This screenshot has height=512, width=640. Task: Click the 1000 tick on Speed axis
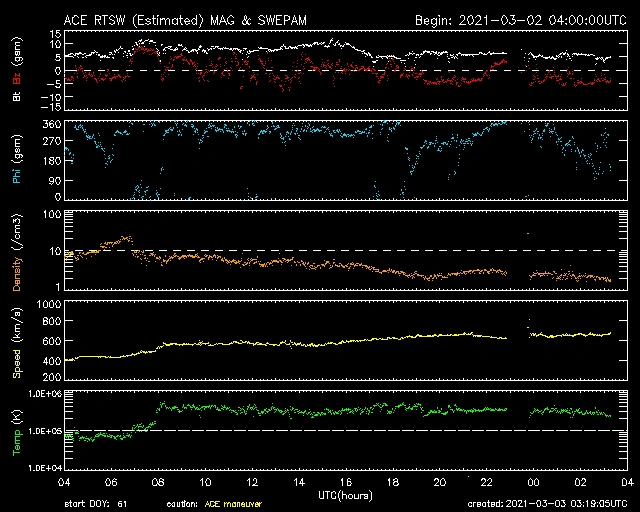[47, 304]
